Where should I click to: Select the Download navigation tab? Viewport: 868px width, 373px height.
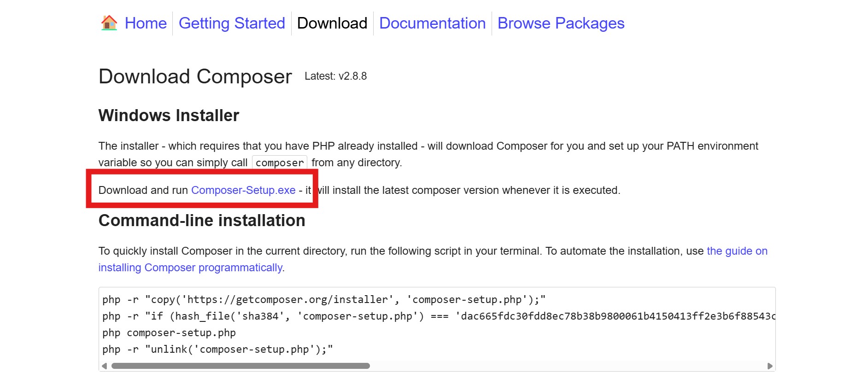[x=332, y=23]
